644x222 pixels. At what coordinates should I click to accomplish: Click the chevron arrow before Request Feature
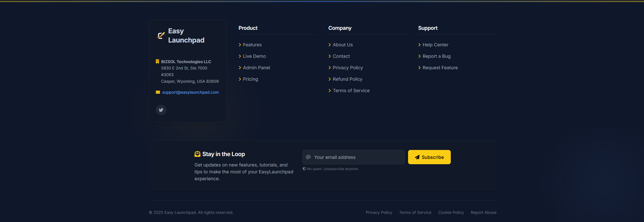tap(420, 68)
